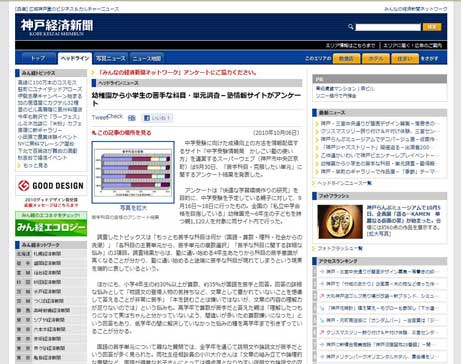Open この記事の場所を見る map link

tap(124, 133)
